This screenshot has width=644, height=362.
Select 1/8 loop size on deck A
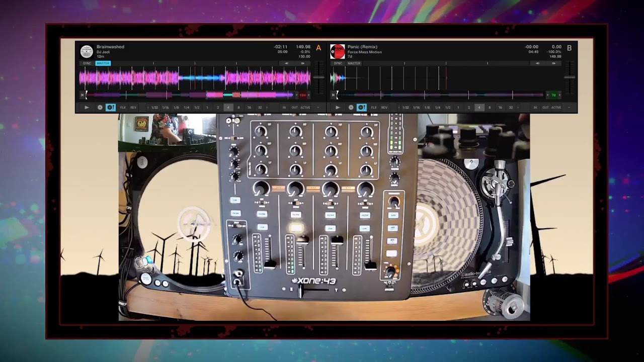click(176, 108)
